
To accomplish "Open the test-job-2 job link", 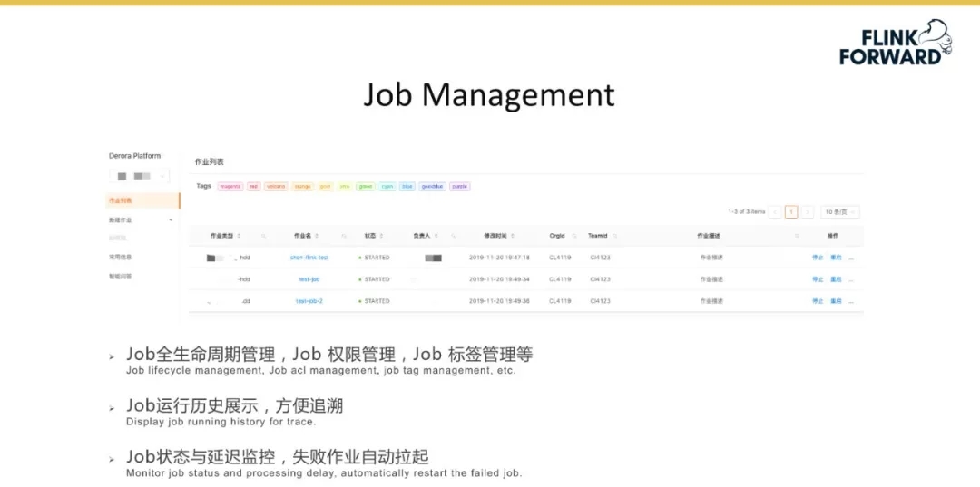I will click(309, 301).
